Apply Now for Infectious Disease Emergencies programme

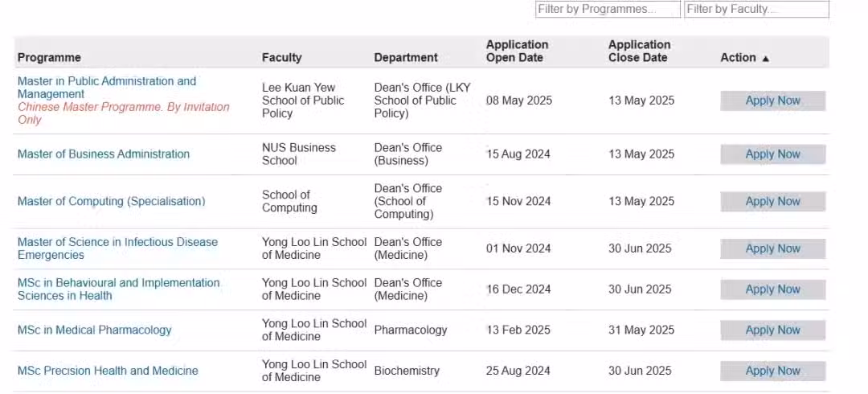tap(773, 248)
